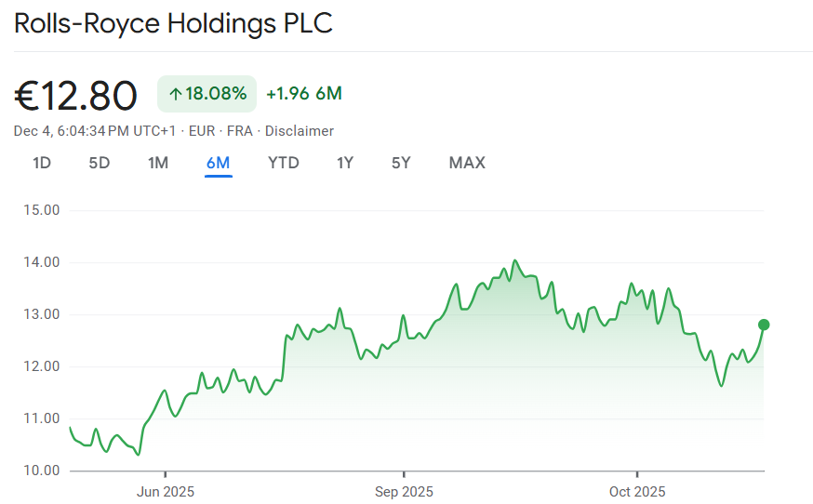This screenshot has width=813, height=504.
Task: Open the MAX history range
Action: [467, 164]
